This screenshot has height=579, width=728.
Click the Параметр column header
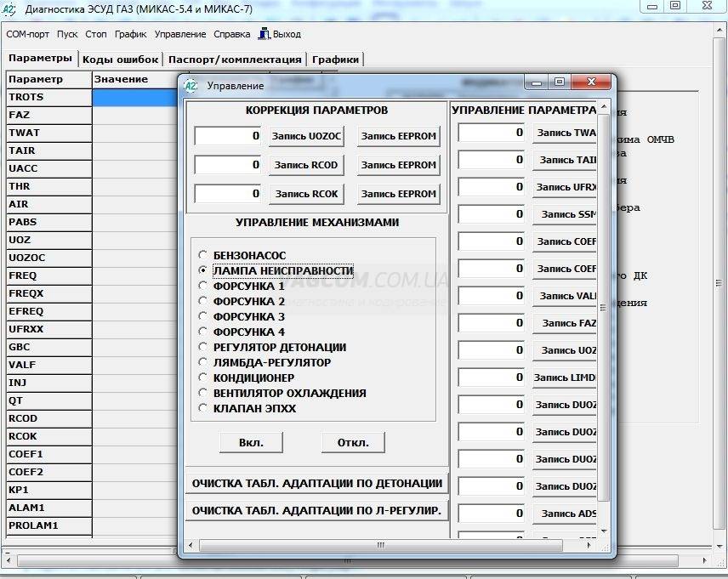pyautogui.click(x=48, y=79)
